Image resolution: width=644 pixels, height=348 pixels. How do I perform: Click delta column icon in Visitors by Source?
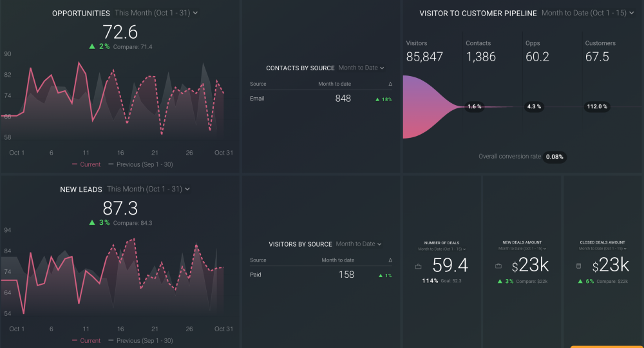point(390,260)
